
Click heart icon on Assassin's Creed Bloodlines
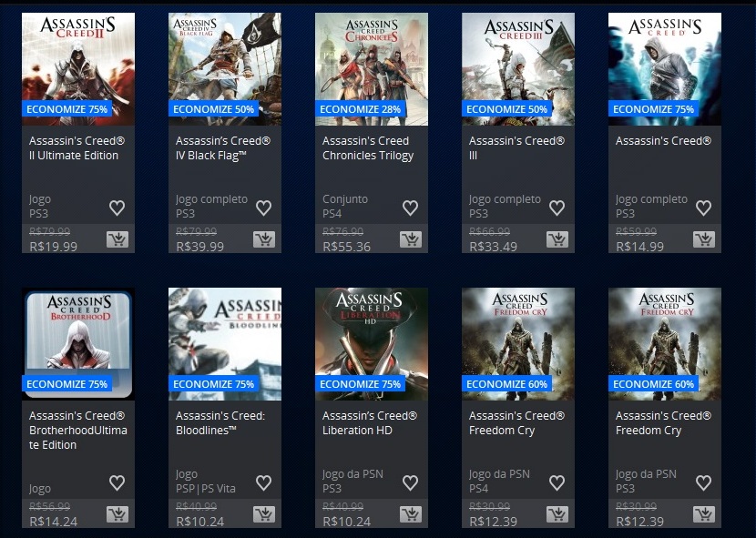pyautogui.click(x=264, y=482)
